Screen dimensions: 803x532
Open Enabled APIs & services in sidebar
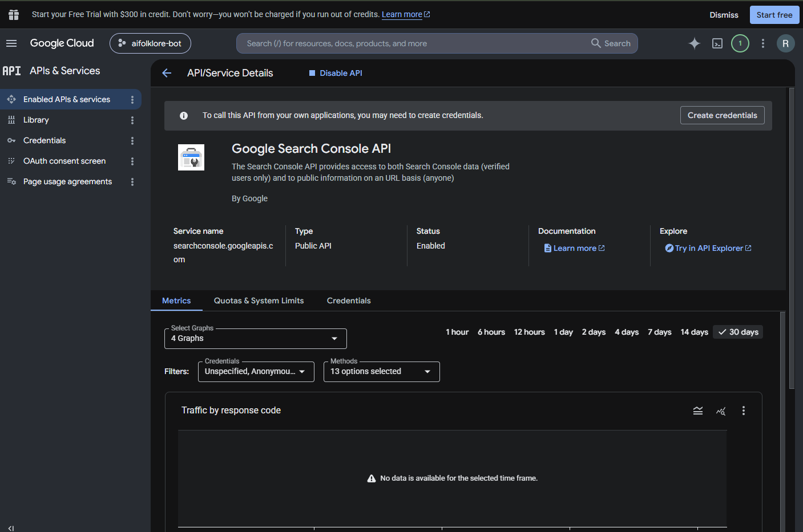67,99
